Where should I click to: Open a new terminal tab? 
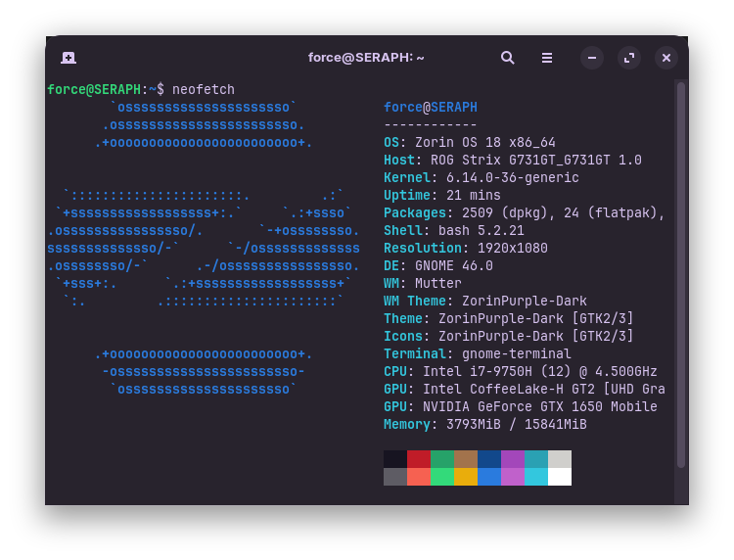69,58
